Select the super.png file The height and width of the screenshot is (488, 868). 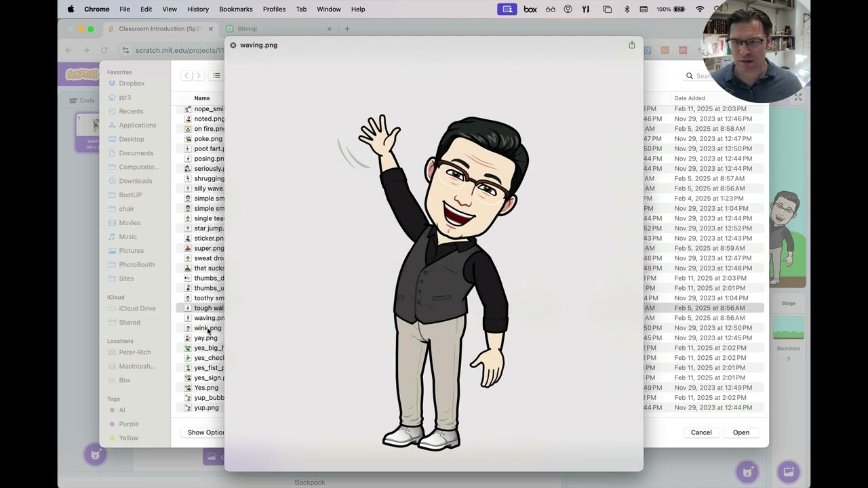click(209, 248)
